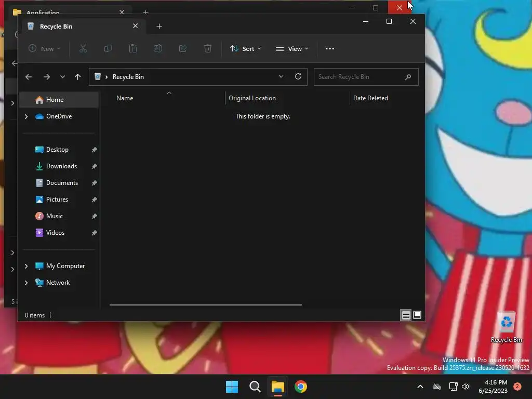The width and height of the screenshot is (532, 399).
Task: Open taskbar Search
Action: point(255,387)
